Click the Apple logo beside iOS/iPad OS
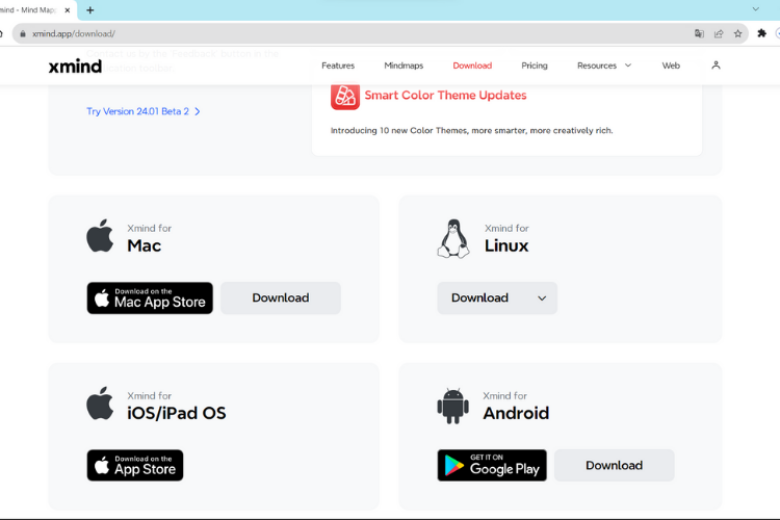This screenshot has height=520, width=780. click(x=100, y=403)
